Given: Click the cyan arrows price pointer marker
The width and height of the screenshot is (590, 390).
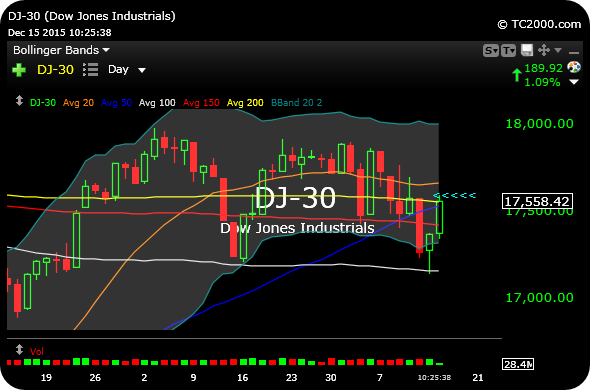Looking at the screenshot, I should tap(455, 195).
